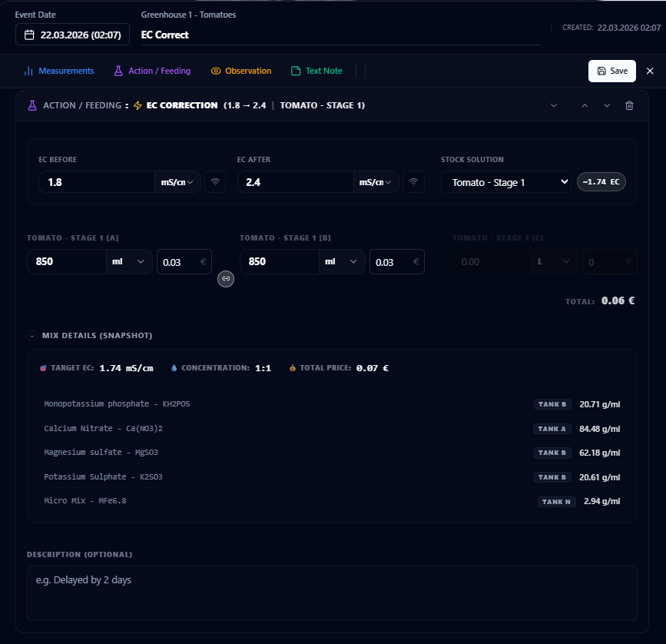Close the event editor with the X
This screenshot has width=666, height=644.
pyautogui.click(x=650, y=71)
